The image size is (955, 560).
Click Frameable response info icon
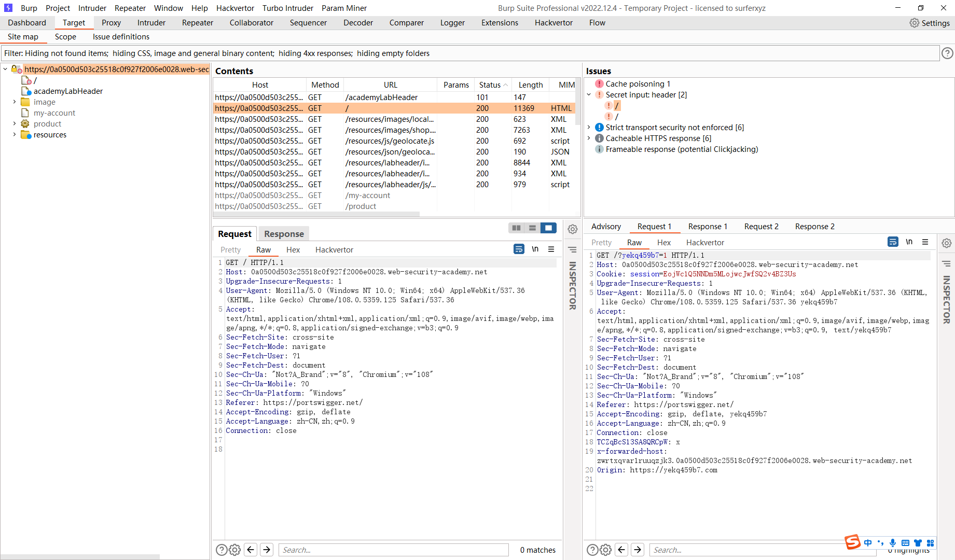599,149
